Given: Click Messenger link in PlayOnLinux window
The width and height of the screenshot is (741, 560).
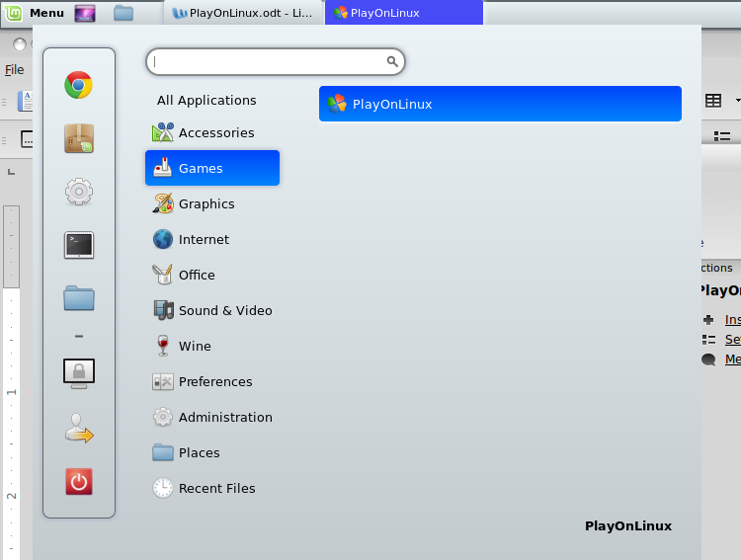Looking at the screenshot, I should coord(733,360).
